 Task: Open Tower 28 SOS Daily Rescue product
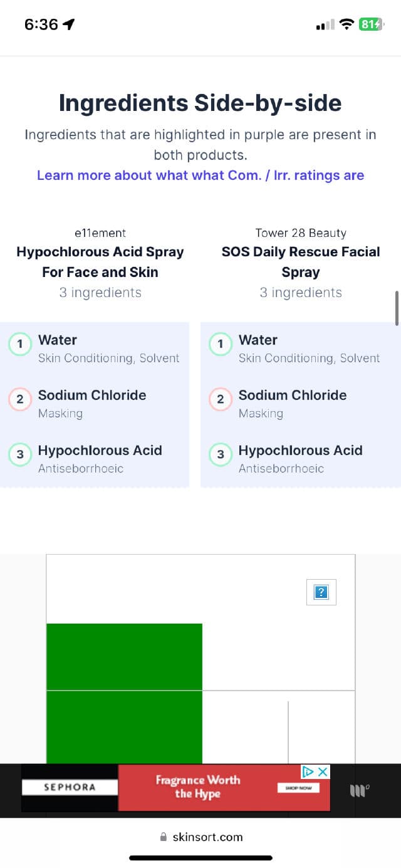click(301, 262)
